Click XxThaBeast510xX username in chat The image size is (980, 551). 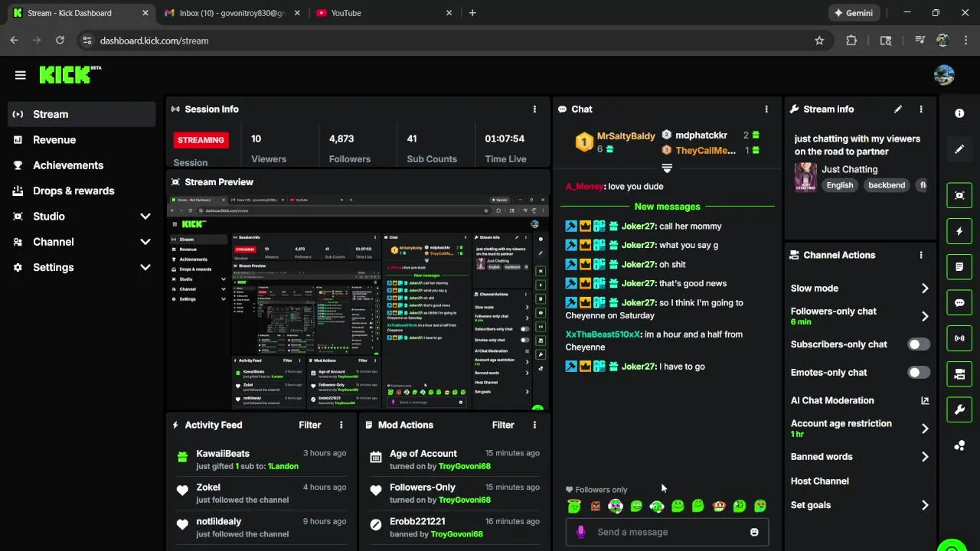[603, 334]
